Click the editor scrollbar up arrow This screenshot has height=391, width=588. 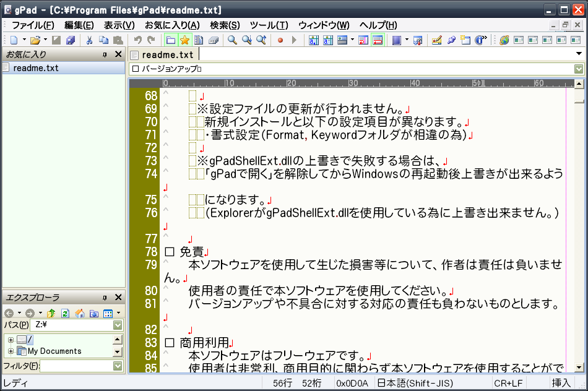click(x=579, y=84)
